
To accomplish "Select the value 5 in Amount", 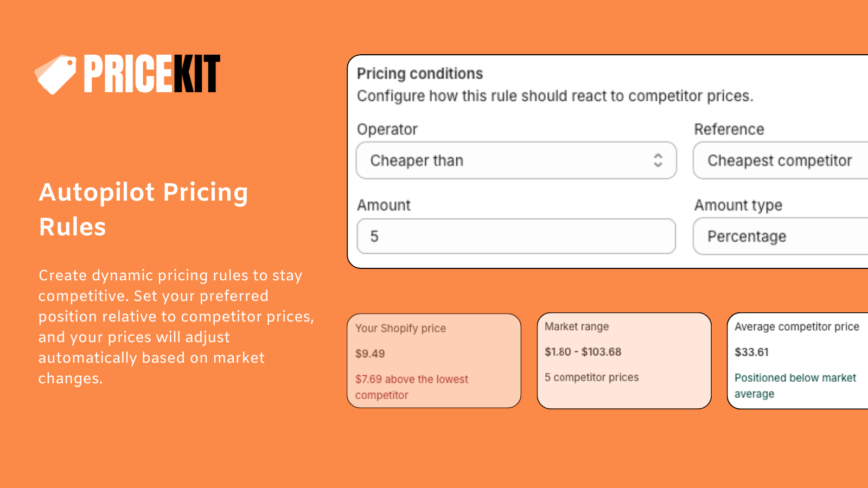I will [375, 236].
